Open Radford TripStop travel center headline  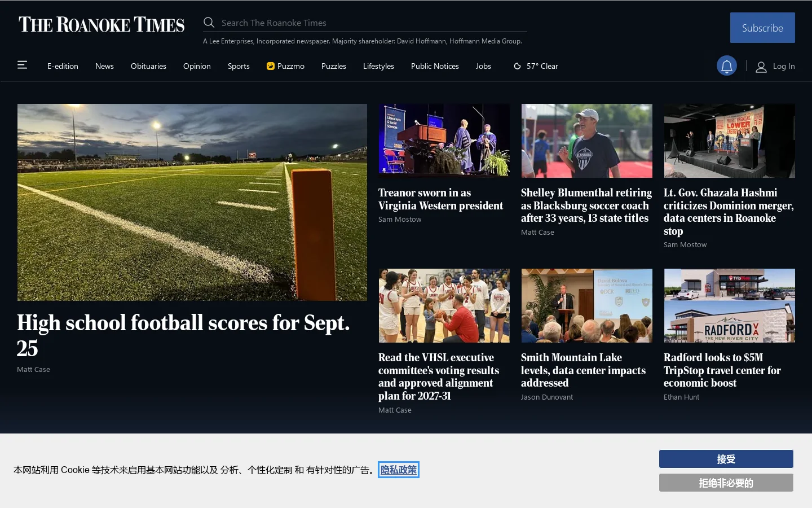coord(722,370)
